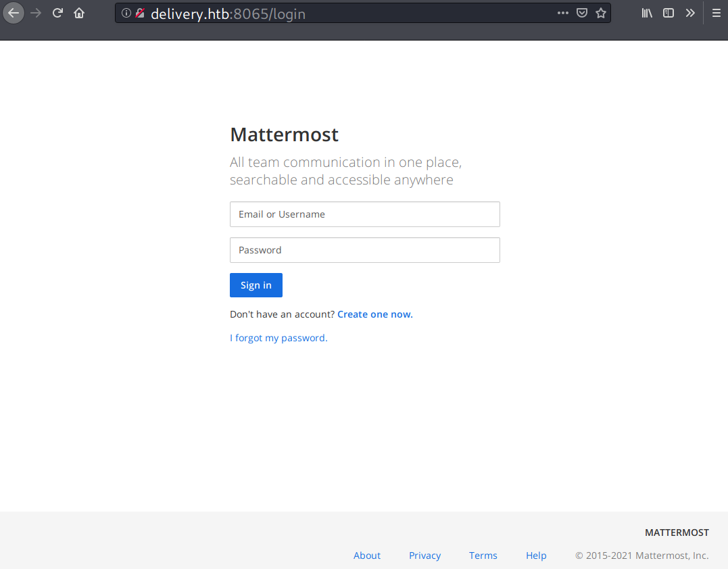Toggle the sidebar view icon
The image size is (728, 569).
668,13
